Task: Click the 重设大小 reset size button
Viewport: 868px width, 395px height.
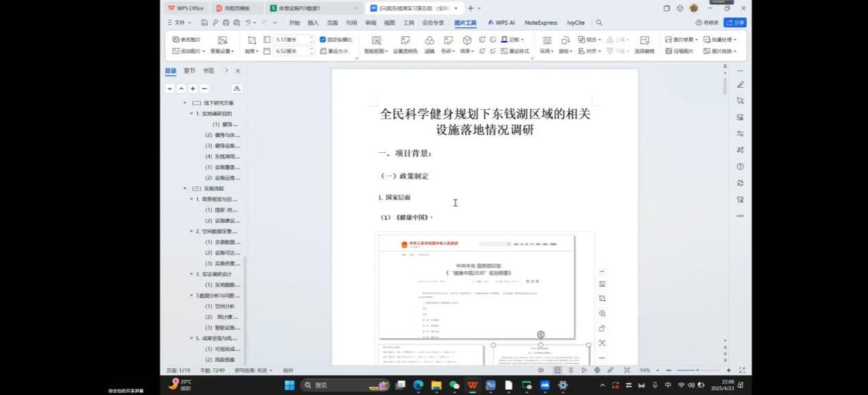Action: coord(334,51)
